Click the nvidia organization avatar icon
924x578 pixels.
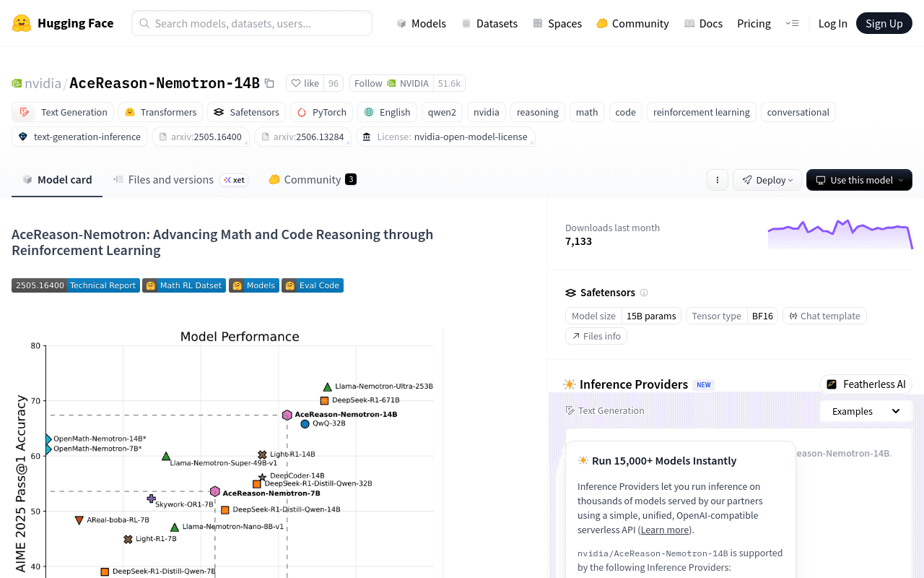click(x=17, y=83)
